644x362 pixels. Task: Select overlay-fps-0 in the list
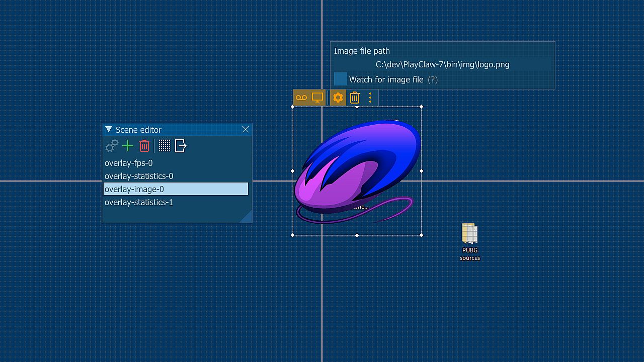[128, 163]
